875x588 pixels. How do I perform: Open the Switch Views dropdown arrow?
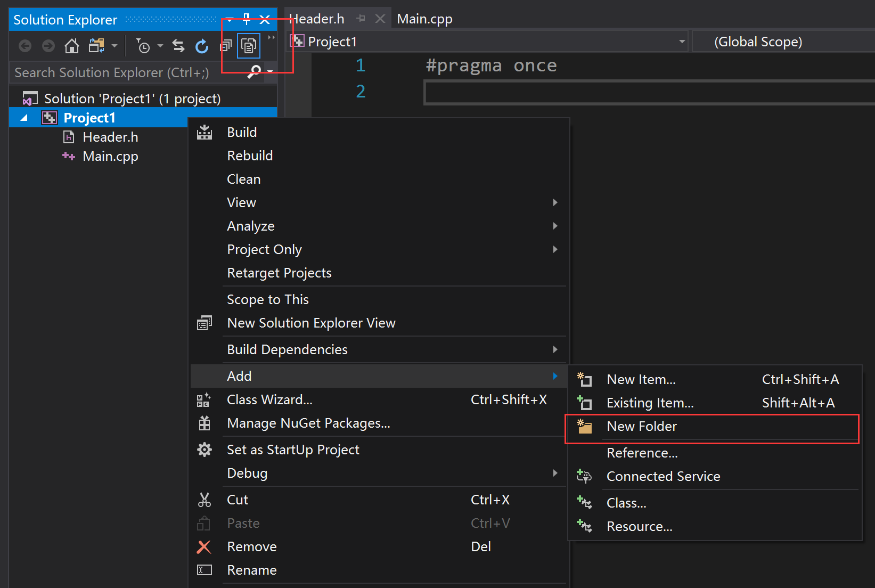pos(115,46)
